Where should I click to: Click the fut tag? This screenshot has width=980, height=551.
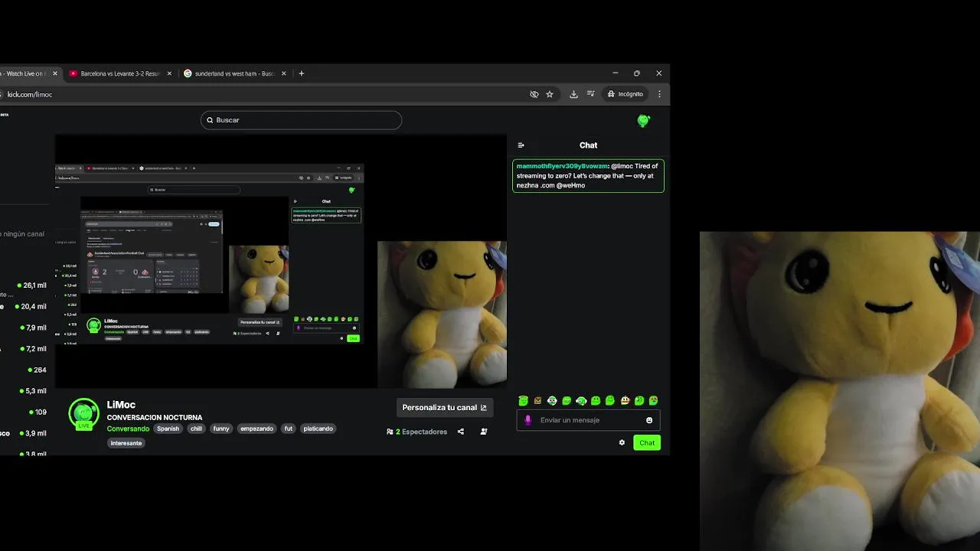(289, 429)
